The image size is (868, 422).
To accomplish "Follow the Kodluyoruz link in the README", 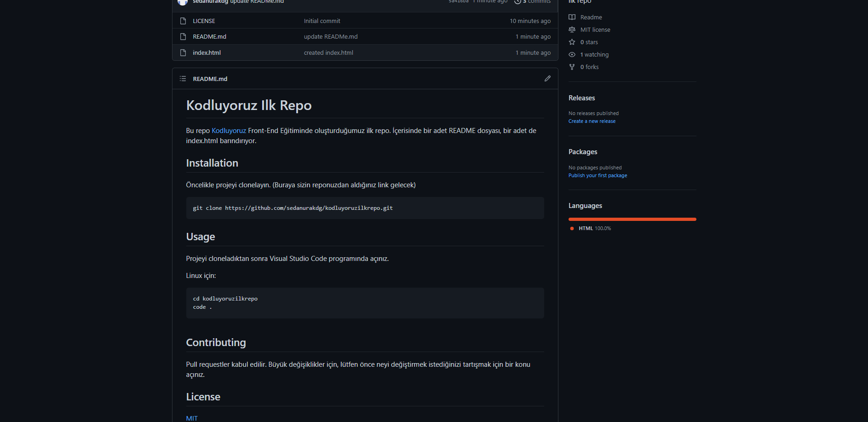I will (x=229, y=131).
